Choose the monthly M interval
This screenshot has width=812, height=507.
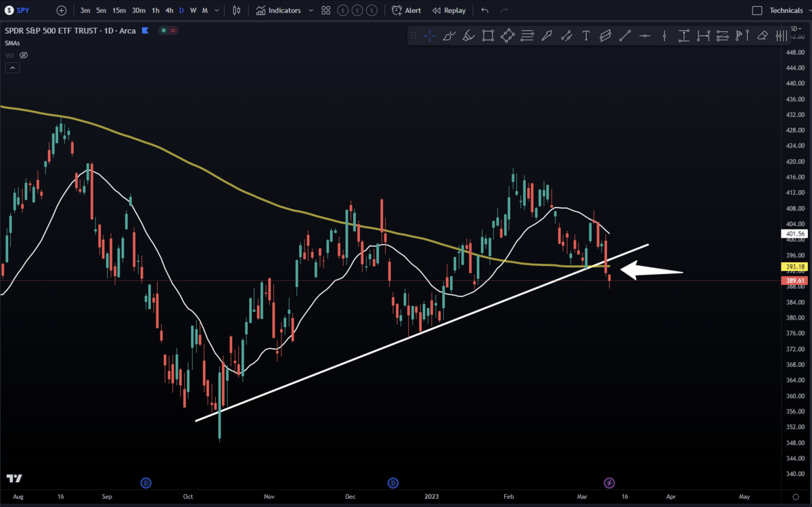pos(204,10)
